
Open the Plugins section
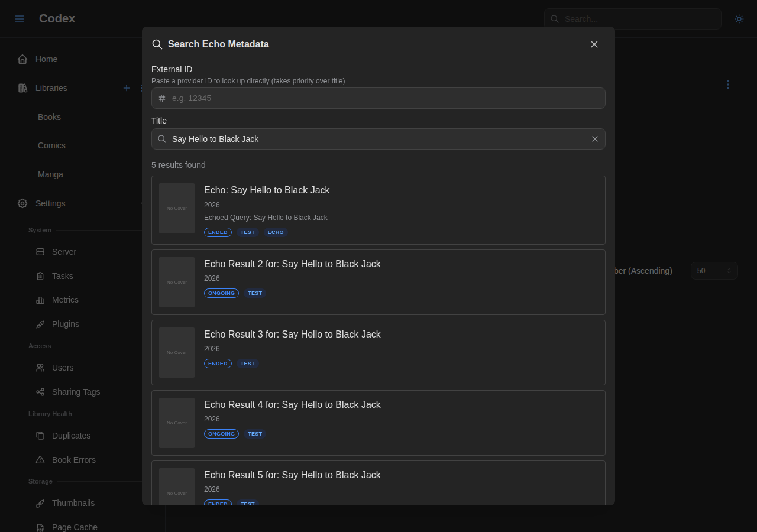click(65, 324)
